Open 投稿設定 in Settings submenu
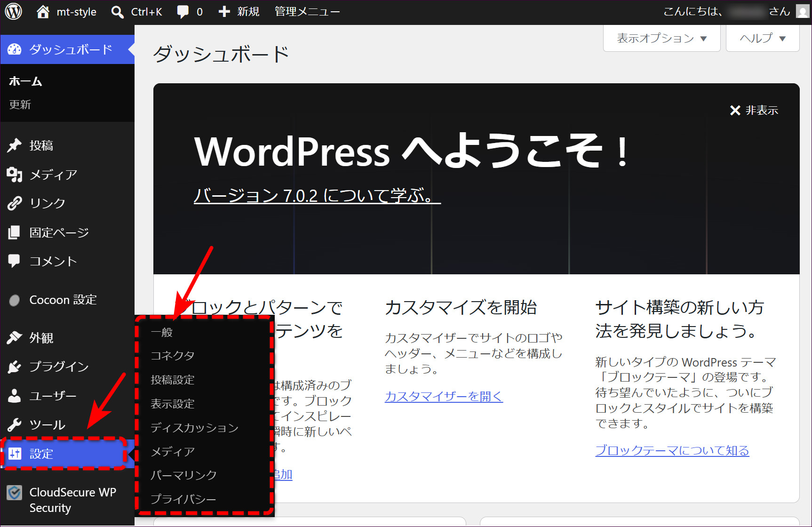 click(173, 380)
